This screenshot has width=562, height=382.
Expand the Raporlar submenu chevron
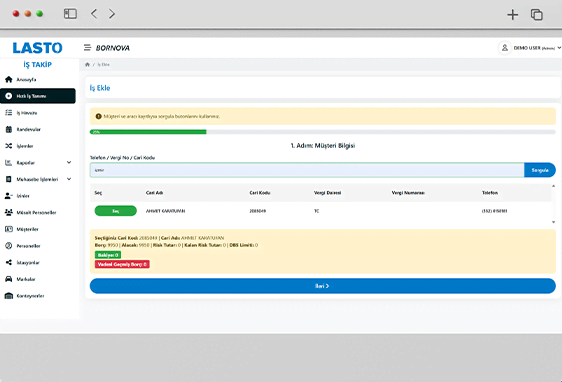pos(69,162)
